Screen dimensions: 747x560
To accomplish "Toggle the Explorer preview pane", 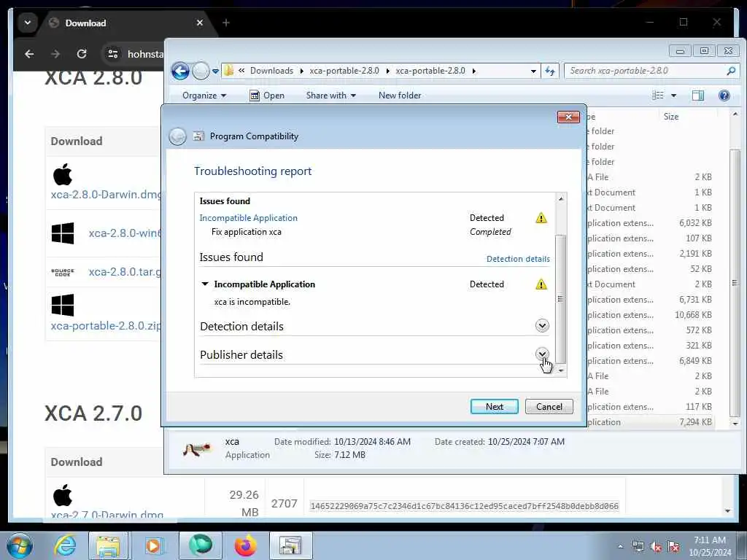I will tap(698, 96).
